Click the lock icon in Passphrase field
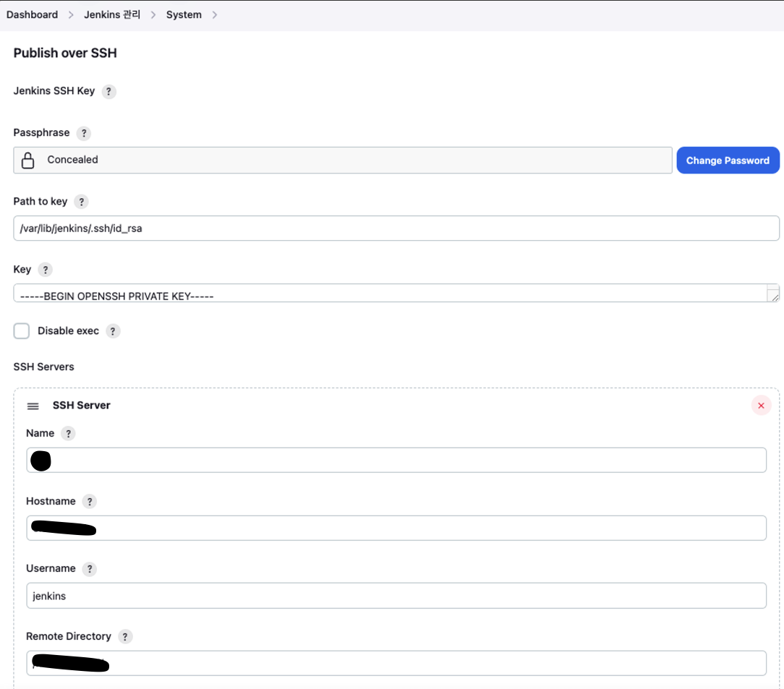 coord(28,161)
